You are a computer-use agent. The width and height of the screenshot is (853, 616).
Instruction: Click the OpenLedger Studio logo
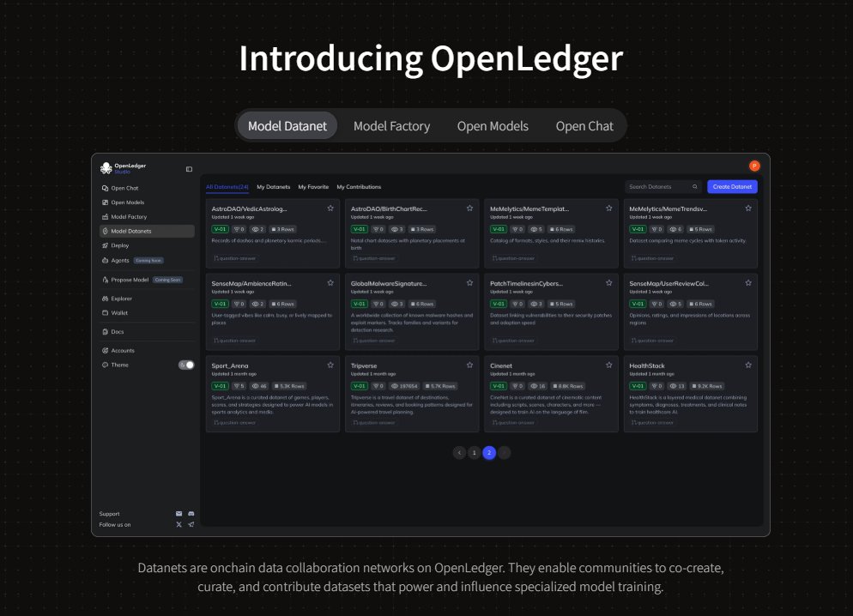[123, 168]
